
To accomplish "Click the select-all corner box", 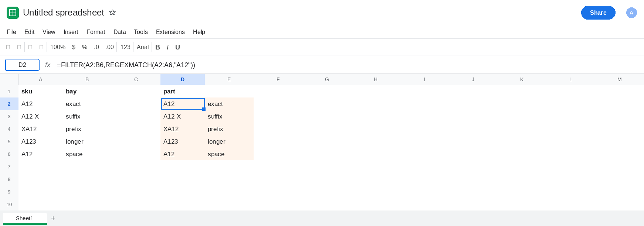I will click(9, 79).
